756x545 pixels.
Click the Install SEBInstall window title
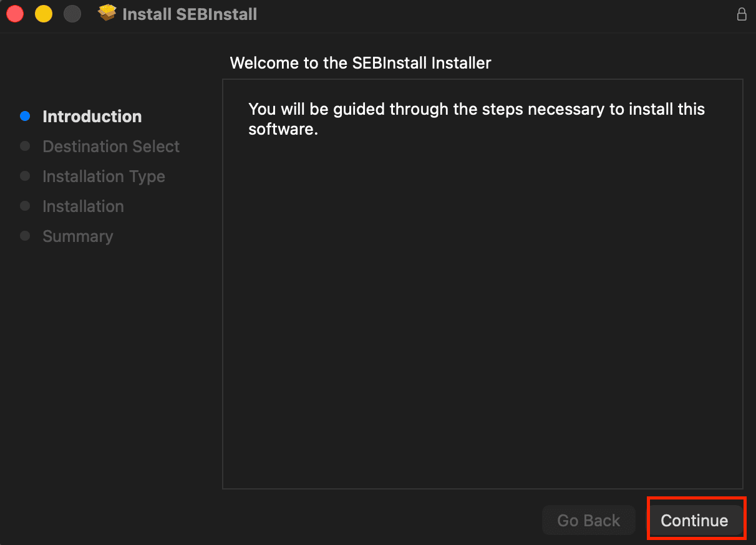pos(190,14)
